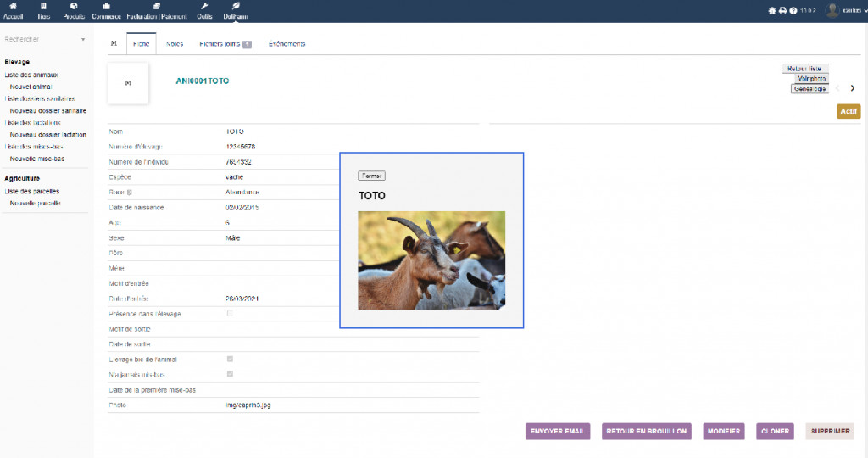Click the Mâle sexe value
The height and width of the screenshot is (458, 868).
point(233,238)
